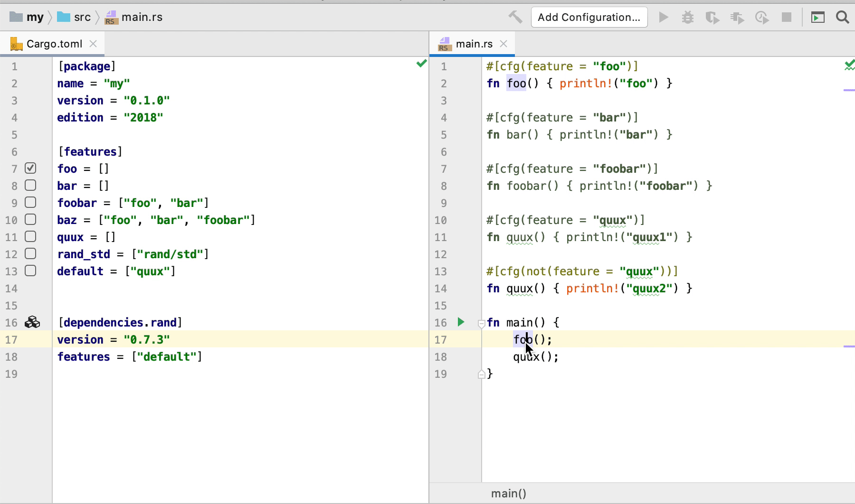The image size is (855, 504).
Task: Click the edition "2018" value
Action: coord(143,118)
